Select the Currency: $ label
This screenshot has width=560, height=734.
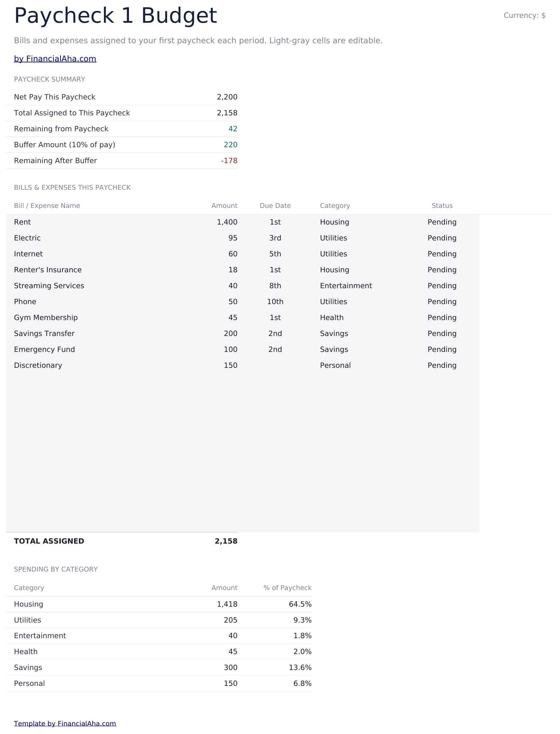524,15
